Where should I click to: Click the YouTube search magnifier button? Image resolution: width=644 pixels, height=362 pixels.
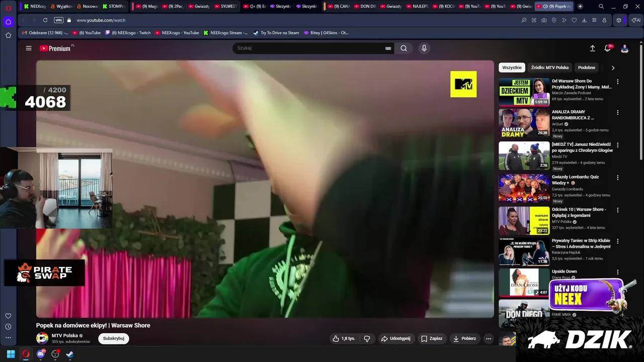[404, 48]
